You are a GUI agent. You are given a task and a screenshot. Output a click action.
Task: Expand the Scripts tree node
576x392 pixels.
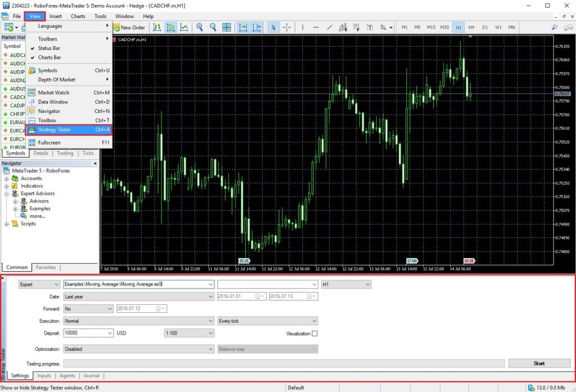tap(6, 224)
